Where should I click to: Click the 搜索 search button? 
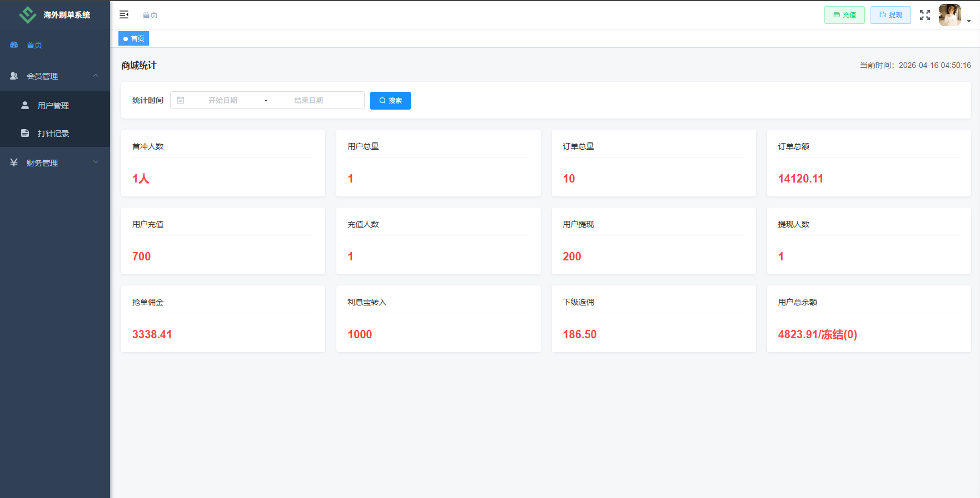[x=390, y=101]
